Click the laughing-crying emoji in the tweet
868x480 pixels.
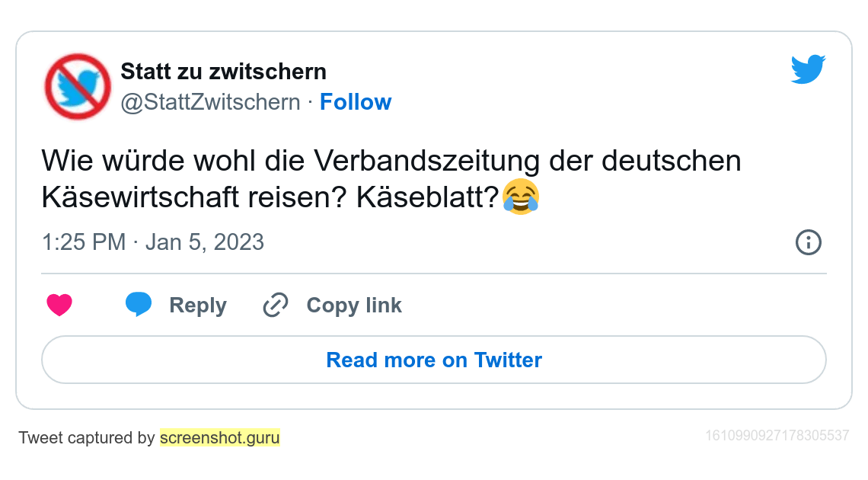(521, 198)
